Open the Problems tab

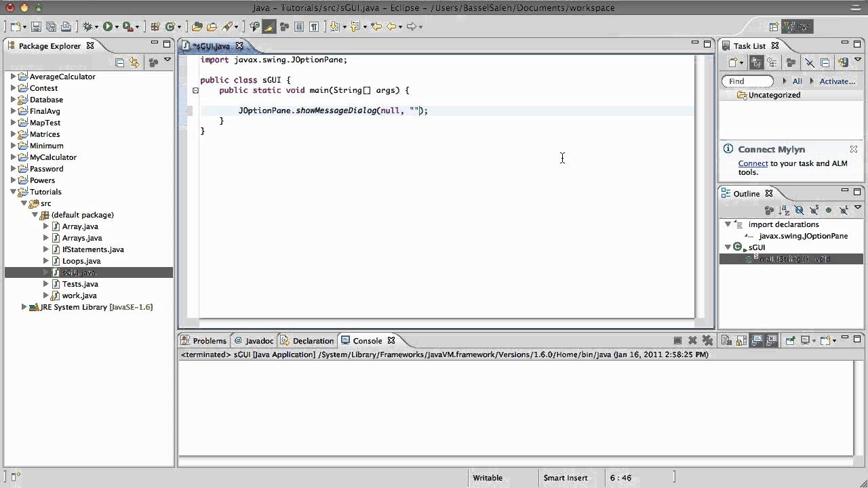coord(203,341)
